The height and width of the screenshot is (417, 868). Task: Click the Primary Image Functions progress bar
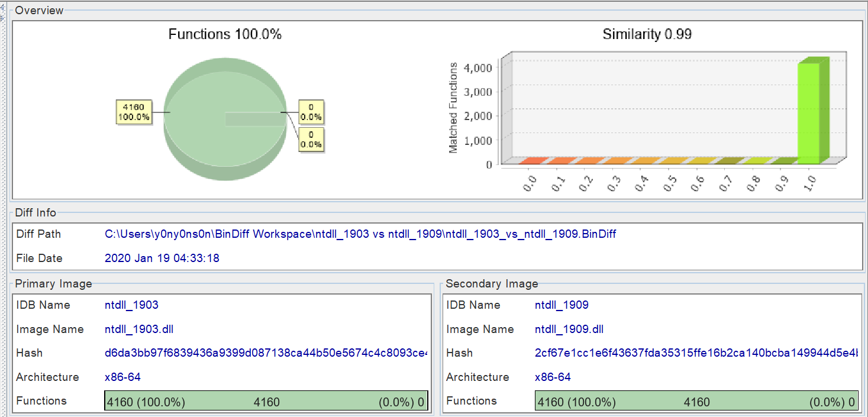tap(266, 402)
